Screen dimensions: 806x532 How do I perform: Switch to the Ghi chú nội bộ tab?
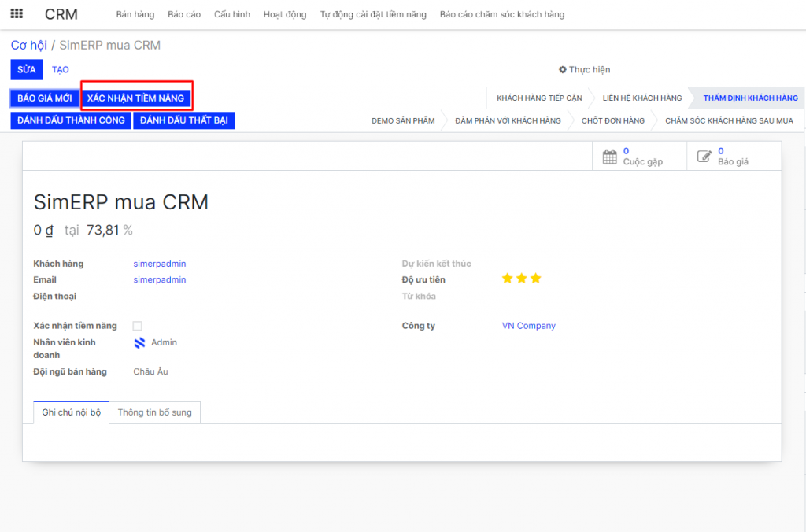point(71,412)
